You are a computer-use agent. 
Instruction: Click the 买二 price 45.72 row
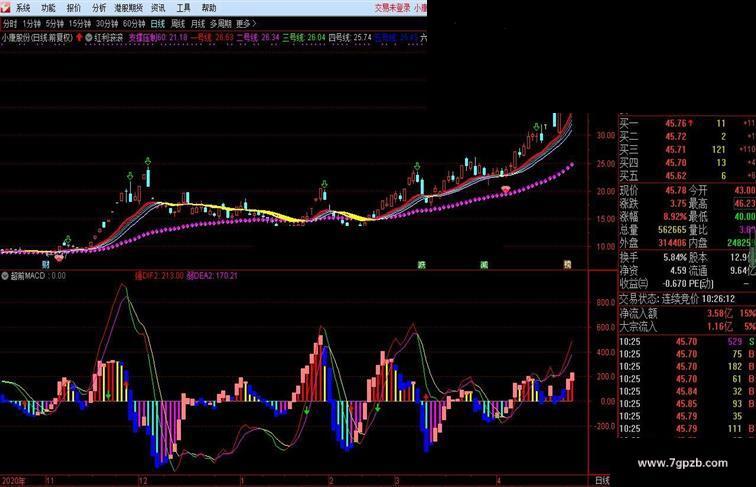pos(687,136)
